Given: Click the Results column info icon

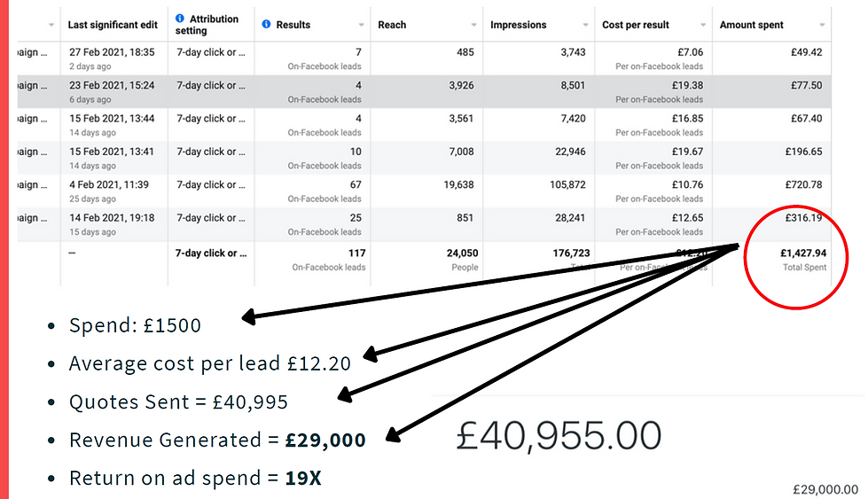Looking at the screenshot, I should pyautogui.click(x=266, y=24).
